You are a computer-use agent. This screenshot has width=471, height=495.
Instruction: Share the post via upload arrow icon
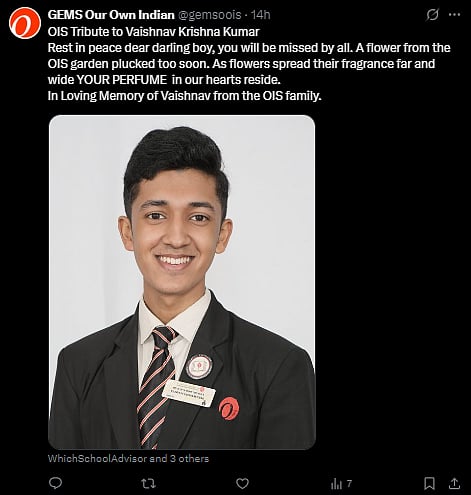pos(455,483)
